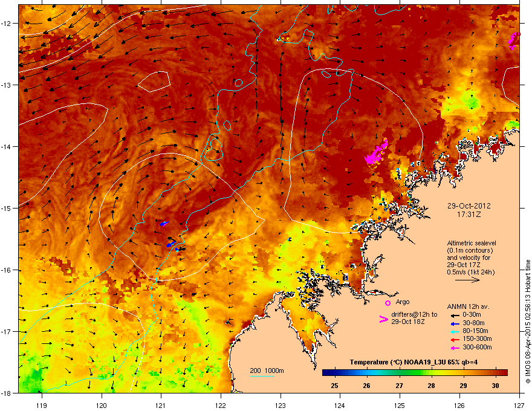Viewport: 532px width, 411px height.
Task: Click the '30-80m' depth label
Action: 473,323
